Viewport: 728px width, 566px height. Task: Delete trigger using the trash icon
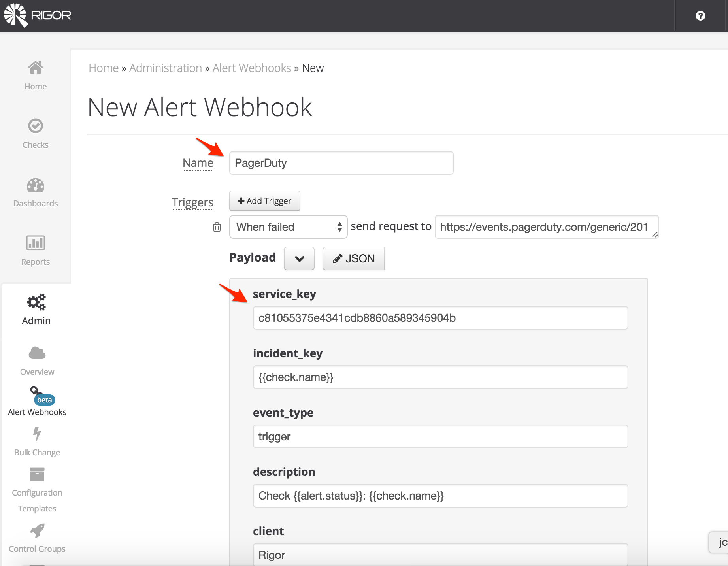click(217, 227)
